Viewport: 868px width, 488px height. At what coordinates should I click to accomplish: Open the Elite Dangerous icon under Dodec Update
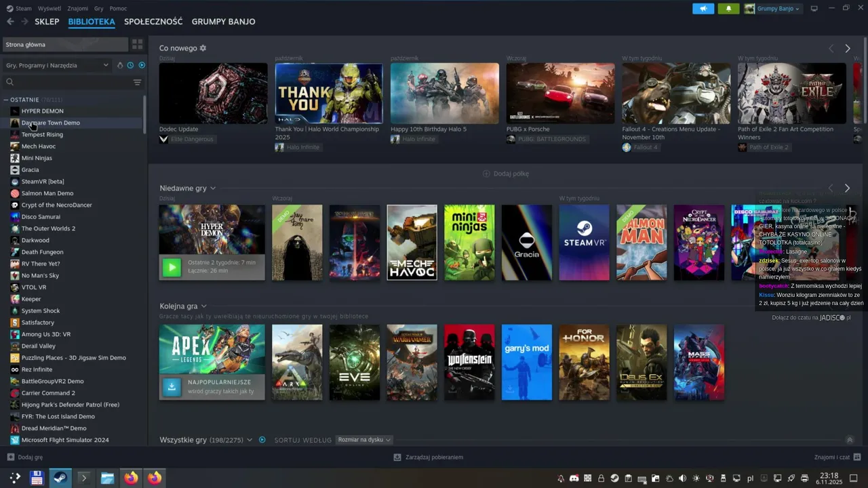click(x=163, y=139)
